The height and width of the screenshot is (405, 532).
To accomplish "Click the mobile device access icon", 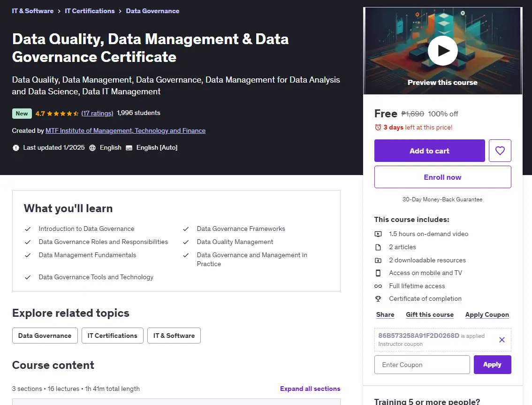I will [378, 273].
